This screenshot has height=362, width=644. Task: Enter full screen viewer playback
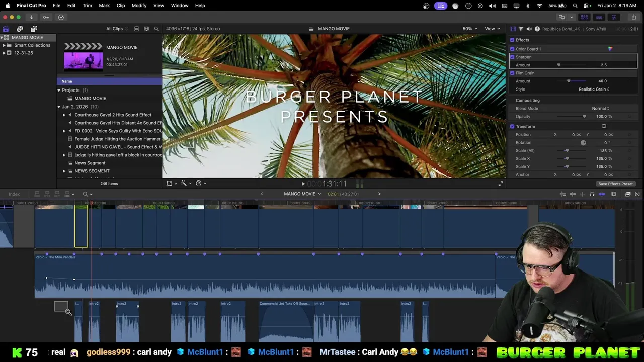[501, 184]
